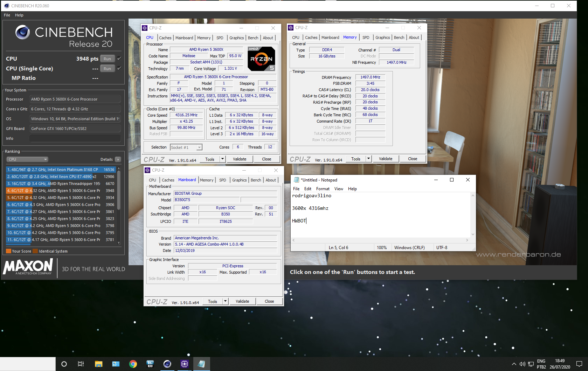Click the Cinebench logo sphere icon
Viewport: 588px width, 371px height.
pos(23,32)
